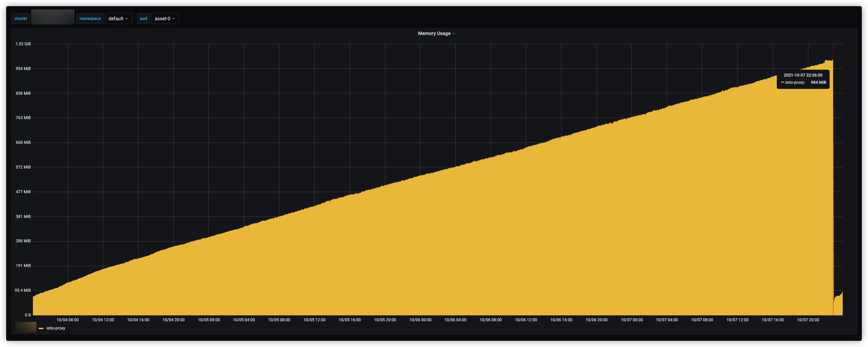Click the pod variable label
868x347 pixels.
click(144, 19)
